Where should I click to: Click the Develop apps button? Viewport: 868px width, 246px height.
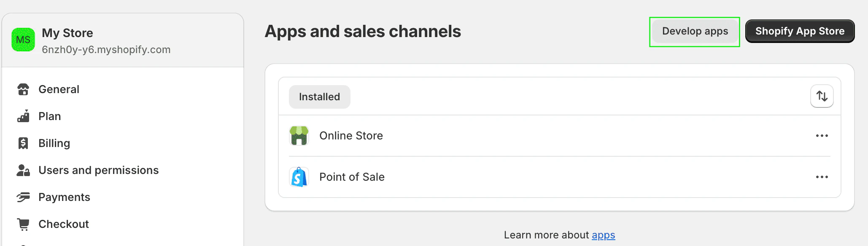click(x=695, y=32)
